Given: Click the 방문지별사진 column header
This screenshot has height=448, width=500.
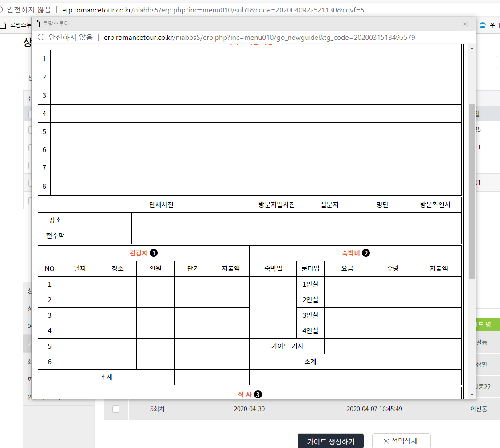Looking at the screenshot, I should pyautogui.click(x=277, y=205).
